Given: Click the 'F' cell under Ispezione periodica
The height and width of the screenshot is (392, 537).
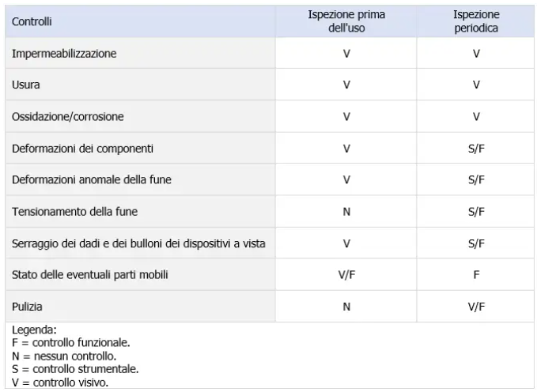Looking at the screenshot, I should 475,274.
